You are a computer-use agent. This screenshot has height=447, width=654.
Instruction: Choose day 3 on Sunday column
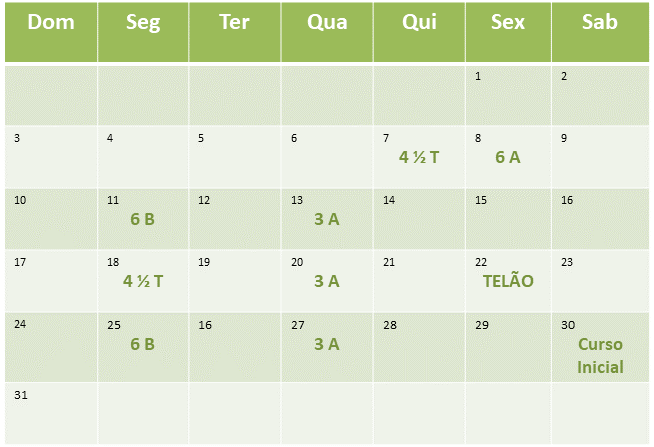click(x=51, y=157)
